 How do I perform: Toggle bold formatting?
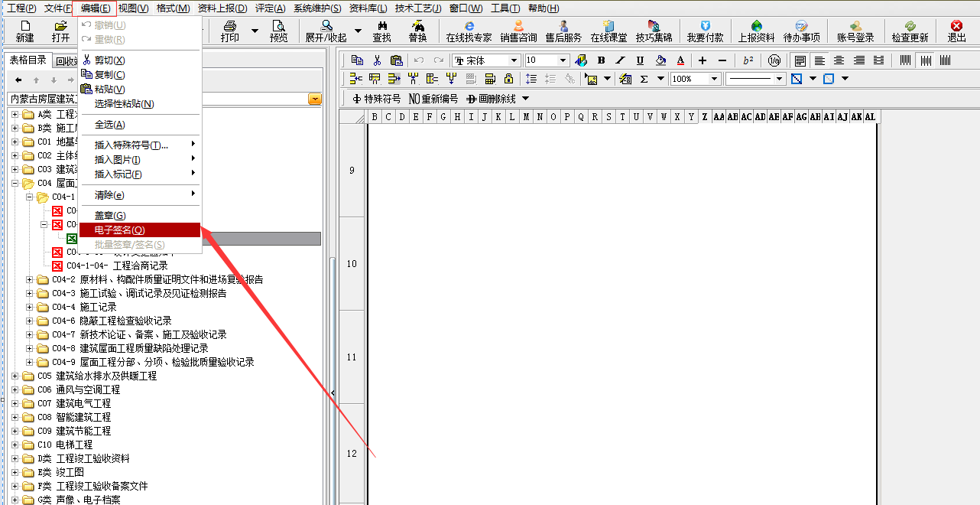tap(602, 60)
